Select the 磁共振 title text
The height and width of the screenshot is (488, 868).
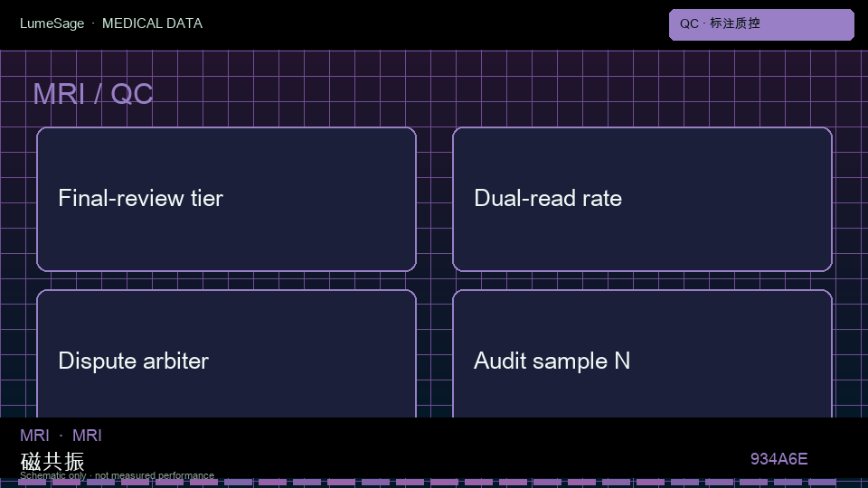coord(52,460)
